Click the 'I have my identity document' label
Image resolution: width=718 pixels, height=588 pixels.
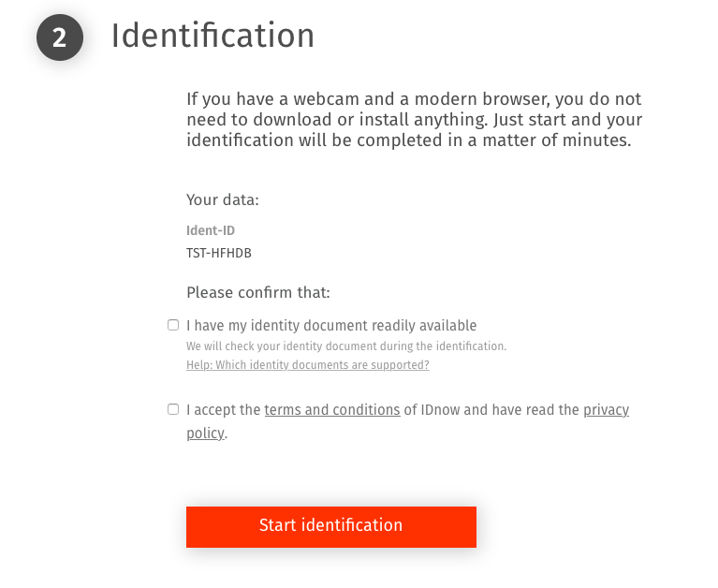pos(331,326)
